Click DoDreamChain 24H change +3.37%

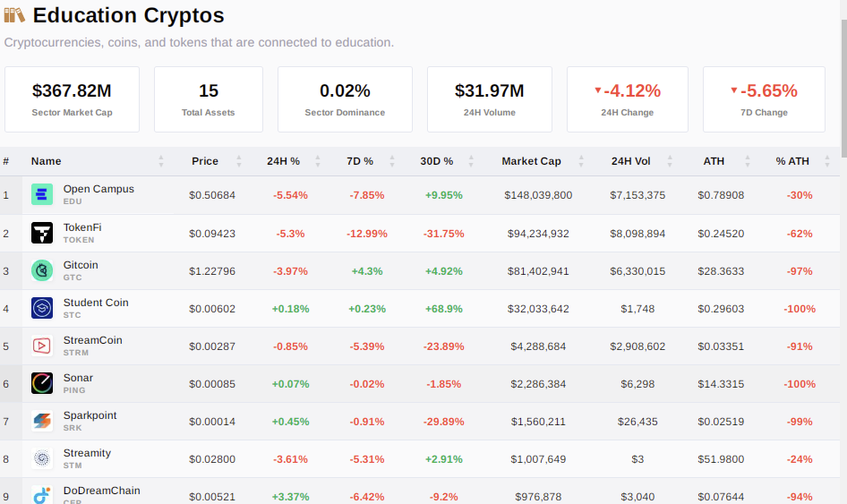click(290, 497)
